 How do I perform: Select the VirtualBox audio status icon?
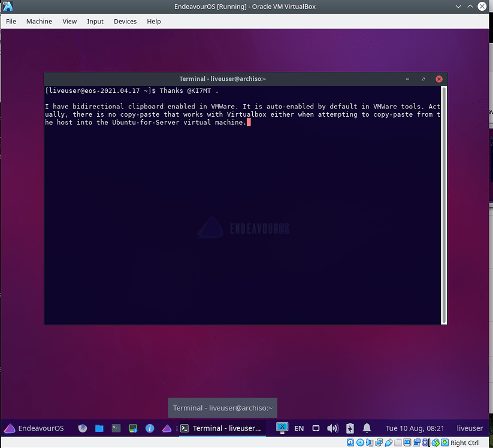pyautogui.click(x=369, y=443)
